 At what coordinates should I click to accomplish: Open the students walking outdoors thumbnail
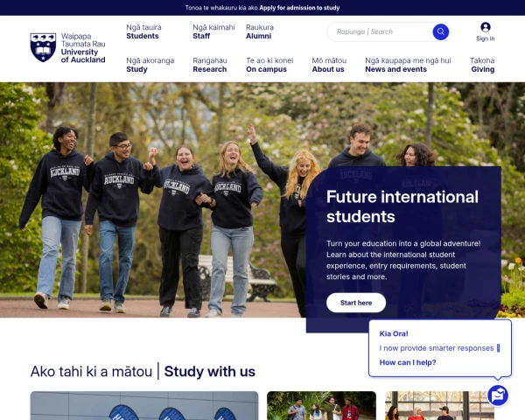[x=321, y=405]
